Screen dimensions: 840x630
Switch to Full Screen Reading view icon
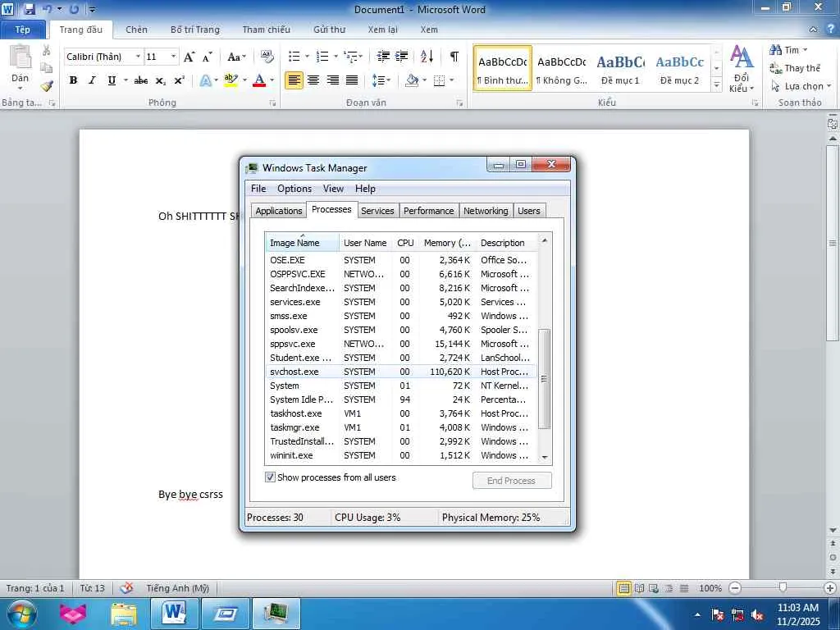tap(639, 588)
